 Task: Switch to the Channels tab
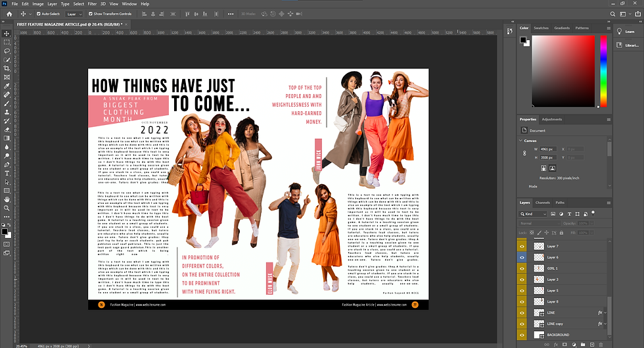pos(543,203)
